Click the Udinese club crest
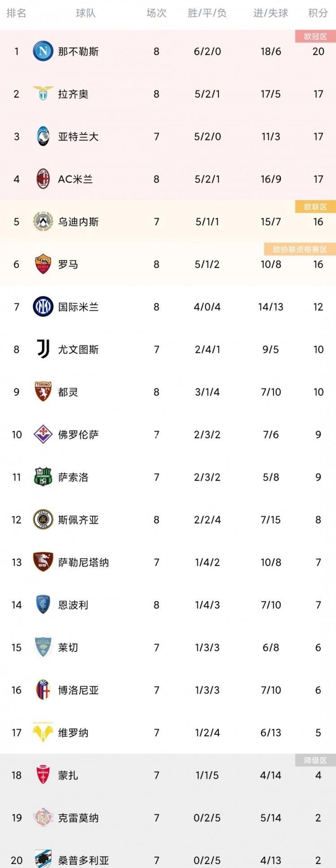This screenshot has height=868, width=336. click(x=43, y=221)
